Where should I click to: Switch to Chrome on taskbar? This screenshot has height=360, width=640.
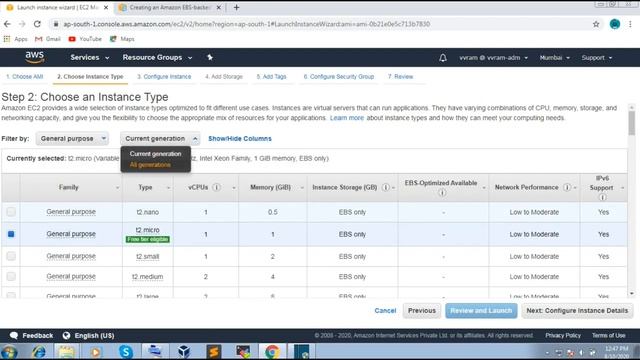tap(272, 352)
